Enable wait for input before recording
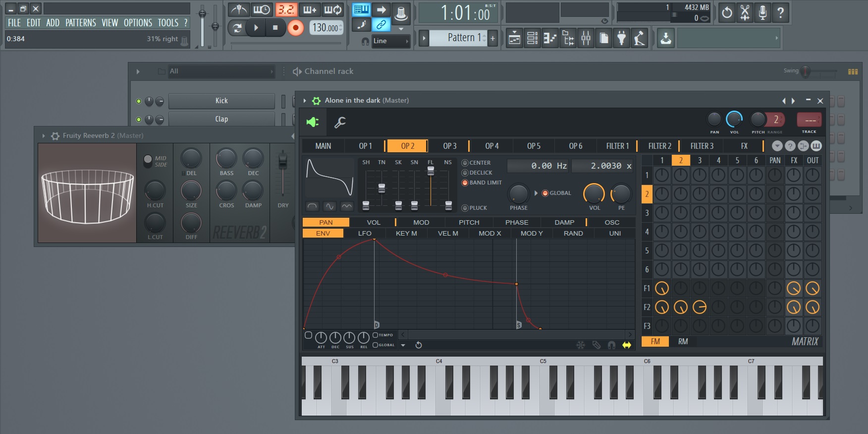868x434 pixels. [262, 9]
